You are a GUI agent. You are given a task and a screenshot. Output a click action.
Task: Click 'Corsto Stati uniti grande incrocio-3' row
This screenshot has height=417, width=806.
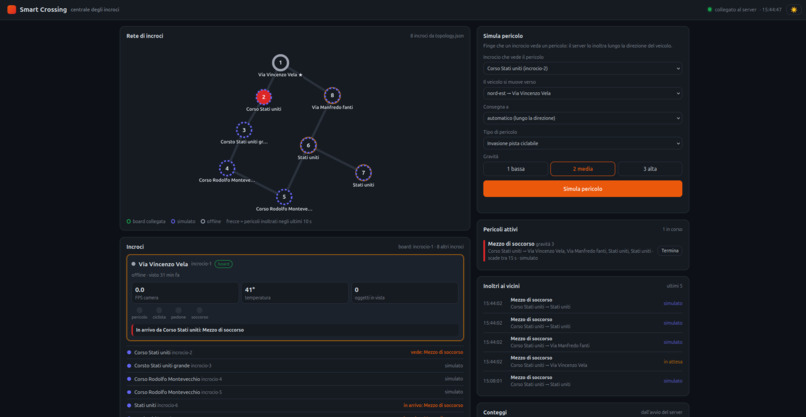[x=295, y=366]
